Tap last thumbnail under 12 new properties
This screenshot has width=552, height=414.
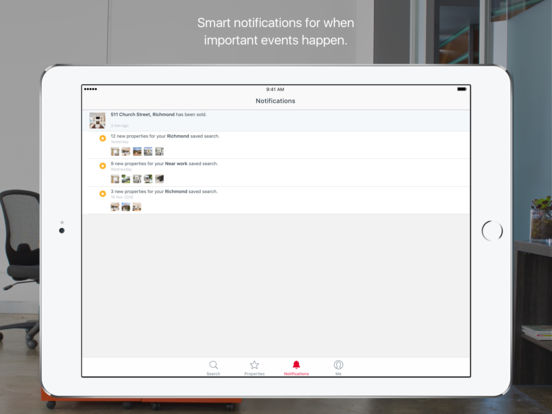click(159, 151)
